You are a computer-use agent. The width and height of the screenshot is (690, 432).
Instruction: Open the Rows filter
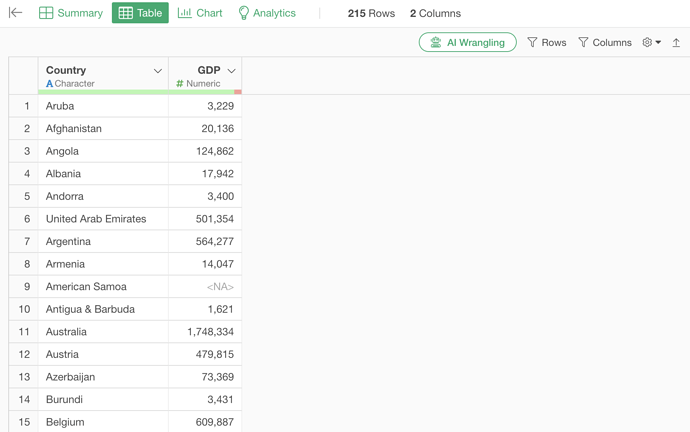point(546,43)
